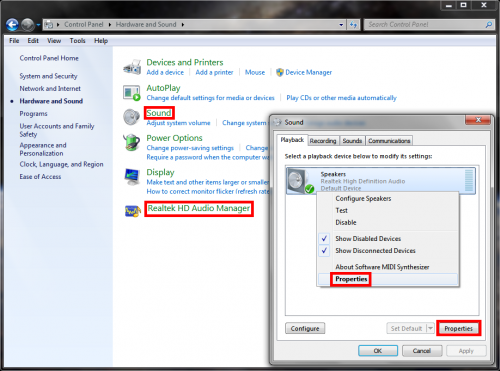Screen dimensions: 500x371
Task: Click the address bar refresh button
Action: (x=353, y=25)
